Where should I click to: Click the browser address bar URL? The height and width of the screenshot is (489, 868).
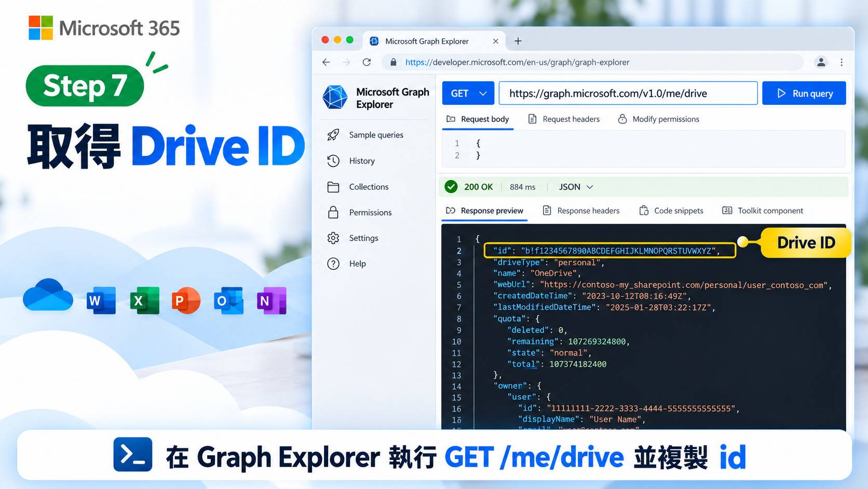tap(517, 62)
